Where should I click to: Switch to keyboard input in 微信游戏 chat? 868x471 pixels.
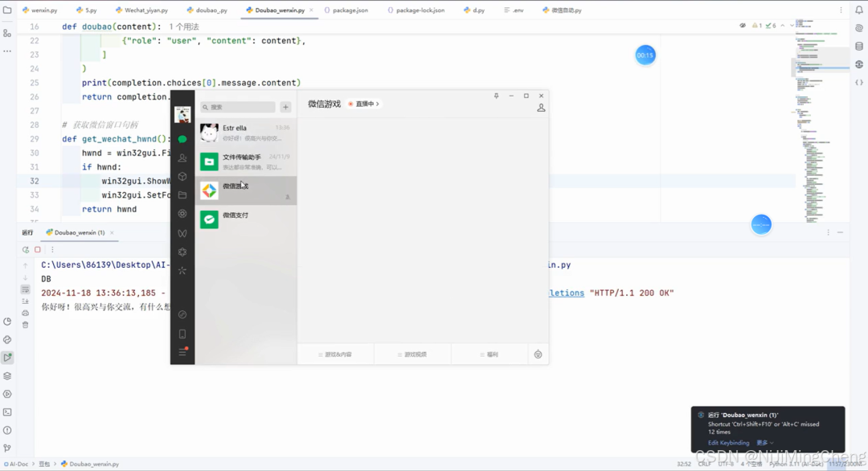(x=538, y=354)
